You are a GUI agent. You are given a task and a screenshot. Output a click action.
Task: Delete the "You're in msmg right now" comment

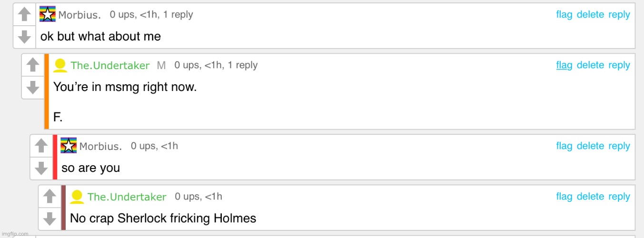coord(590,65)
